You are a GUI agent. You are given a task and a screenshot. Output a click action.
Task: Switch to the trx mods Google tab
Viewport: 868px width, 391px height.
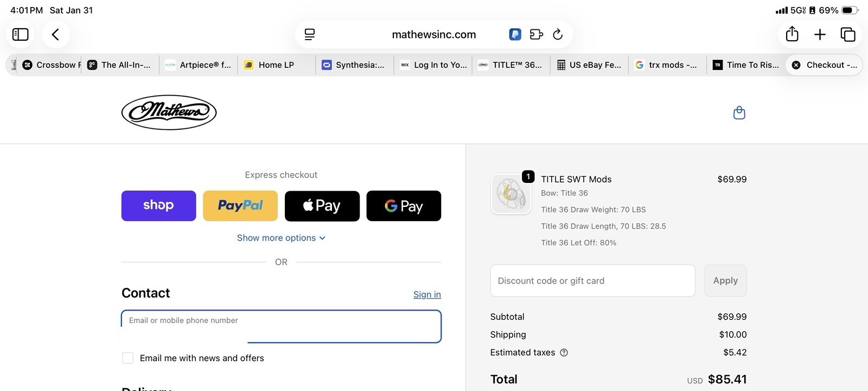(667, 65)
